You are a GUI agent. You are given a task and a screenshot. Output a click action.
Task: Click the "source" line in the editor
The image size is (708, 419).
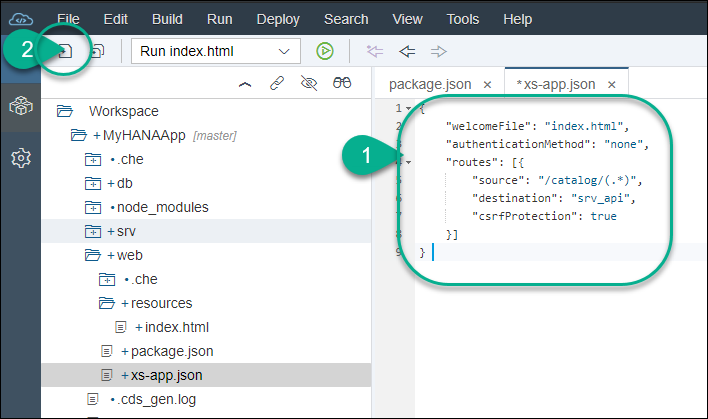click(557, 180)
